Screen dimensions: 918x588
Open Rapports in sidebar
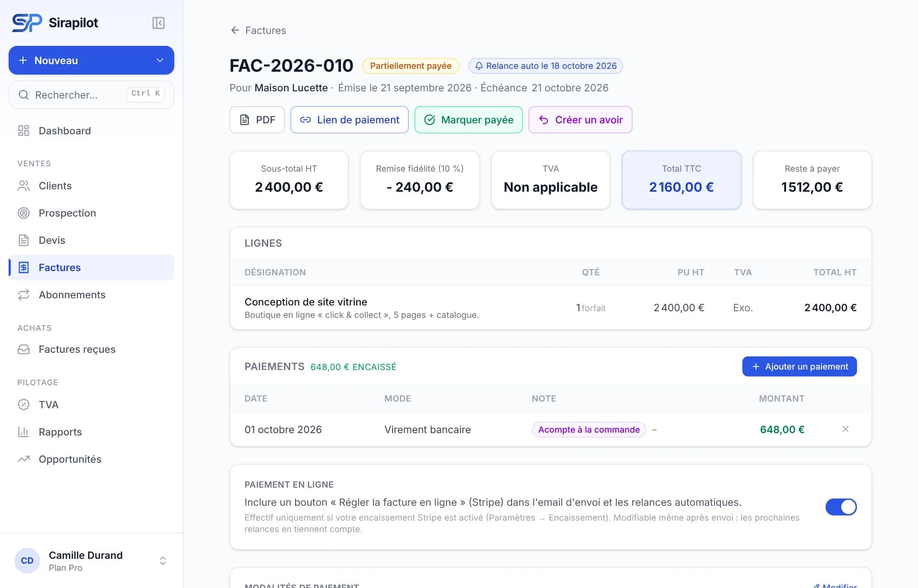91,432
